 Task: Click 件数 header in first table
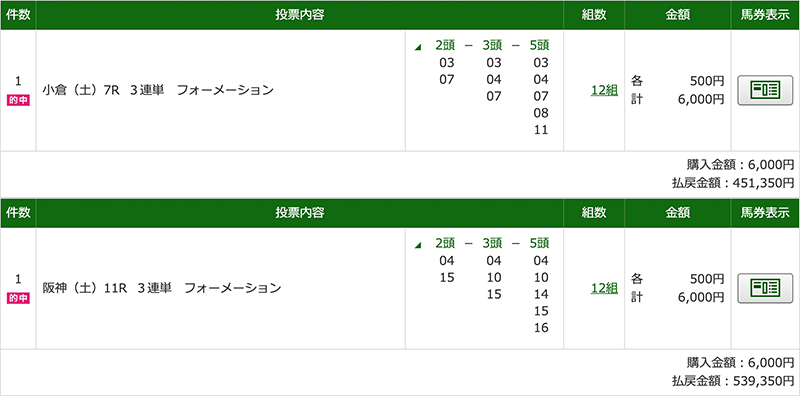(18, 15)
